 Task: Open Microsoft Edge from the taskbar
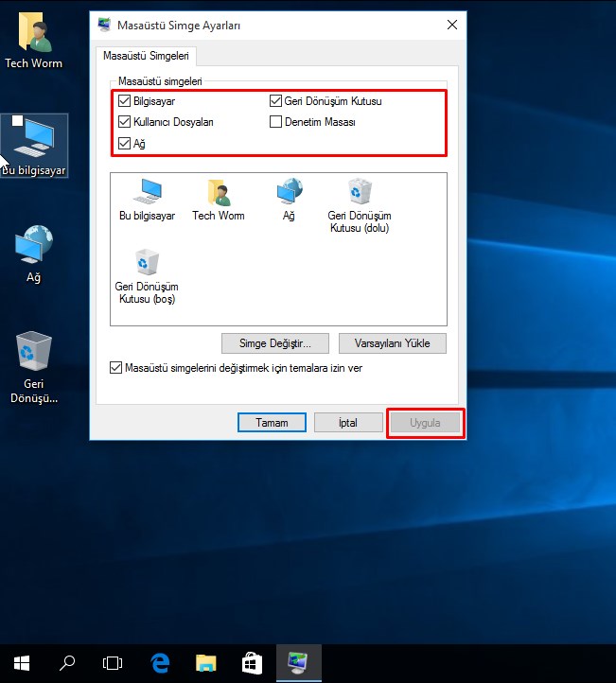[160, 663]
